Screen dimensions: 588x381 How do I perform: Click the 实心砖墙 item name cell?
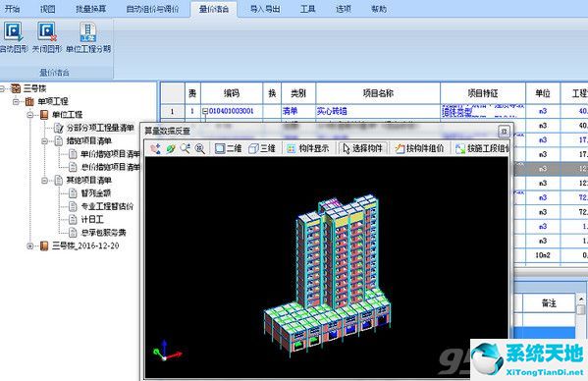(378, 111)
